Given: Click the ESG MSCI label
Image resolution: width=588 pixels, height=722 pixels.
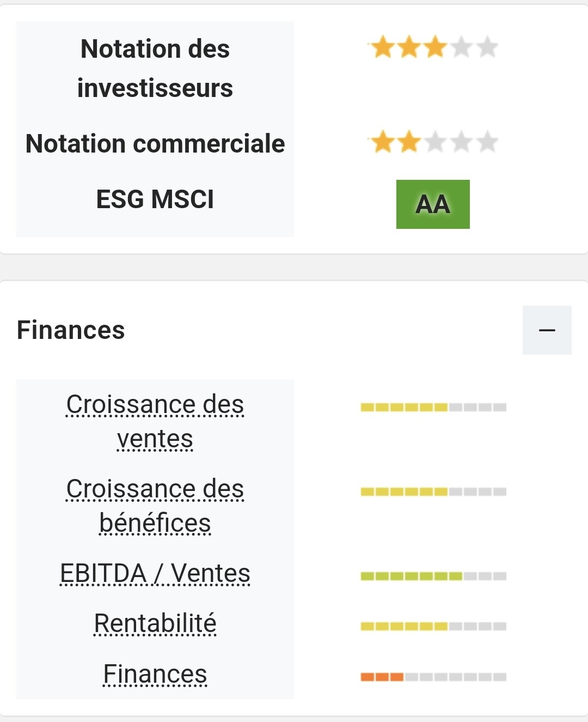Looking at the screenshot, I should coord(155,199).
